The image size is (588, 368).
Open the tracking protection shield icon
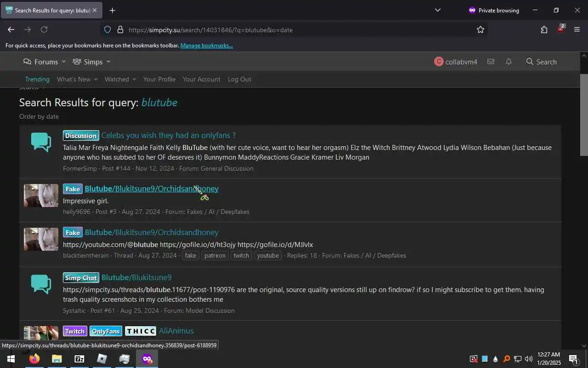tap(107, 29)
